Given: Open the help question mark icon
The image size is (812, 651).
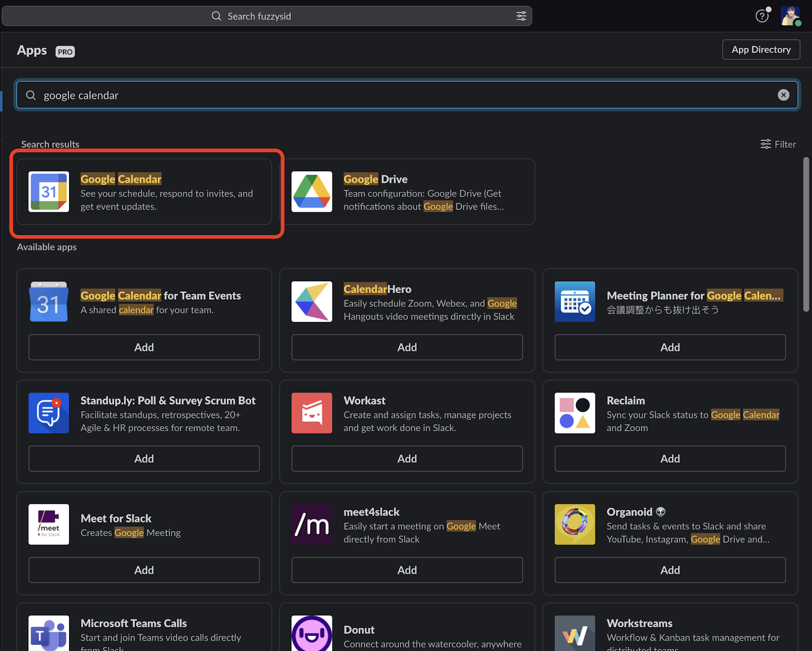Looking at the screenshot, I should tap(762, 16).
